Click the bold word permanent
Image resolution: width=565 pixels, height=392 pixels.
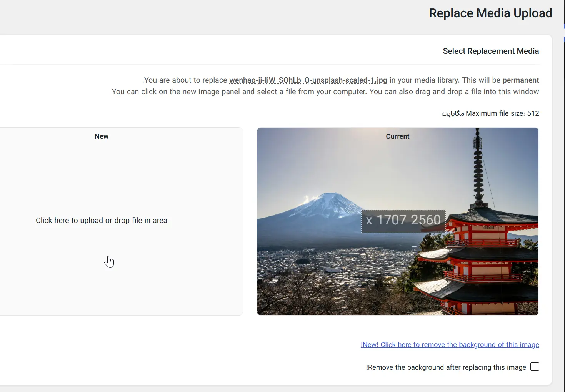coord(521,80)
